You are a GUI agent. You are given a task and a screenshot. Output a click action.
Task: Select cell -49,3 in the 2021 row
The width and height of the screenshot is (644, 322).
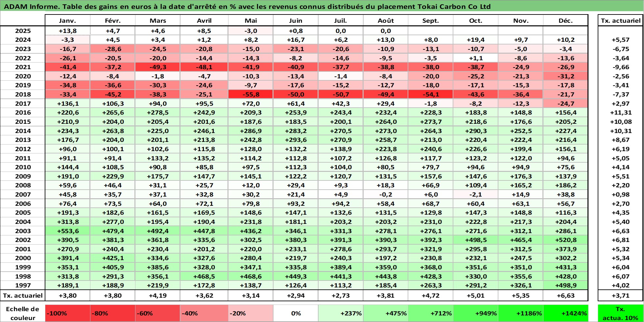coord(157,67)
